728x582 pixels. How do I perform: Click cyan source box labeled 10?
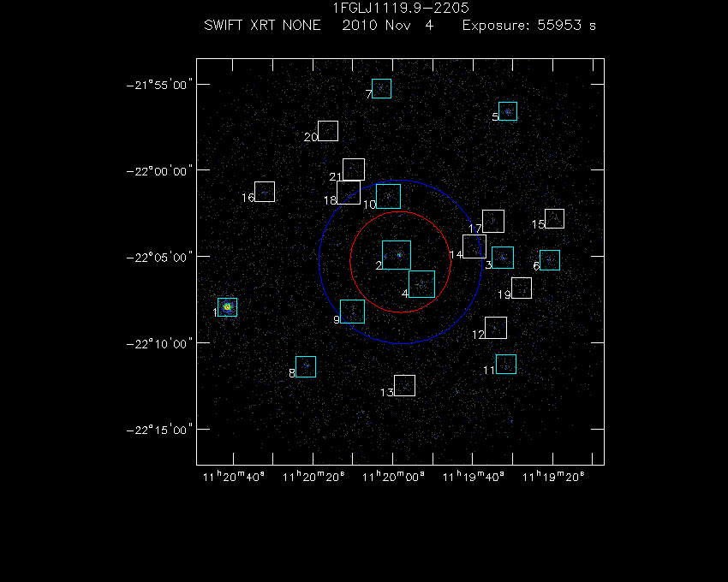click(x=389, y=196)
